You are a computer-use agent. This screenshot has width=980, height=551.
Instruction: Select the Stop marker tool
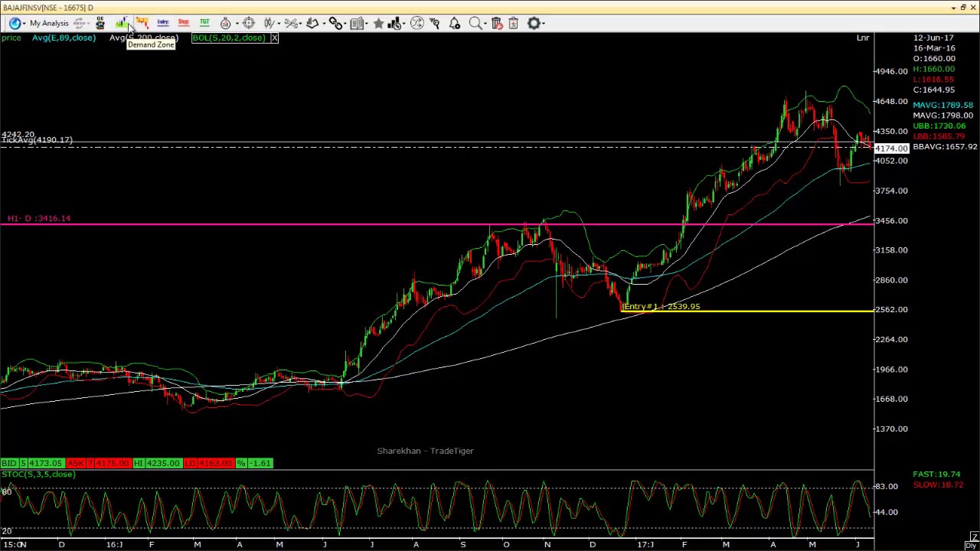(x=184, y=23)
